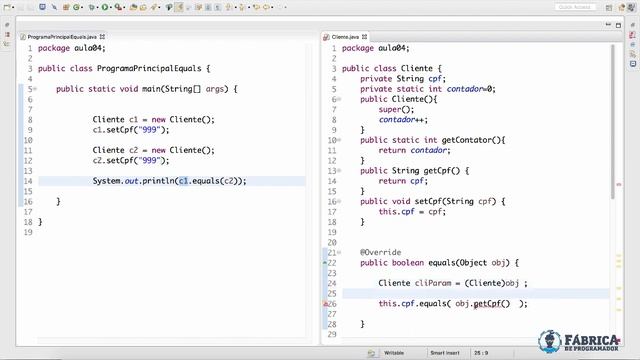Open the New Java Class dropdown arrow
640x360 pixels.
point(82,7)
